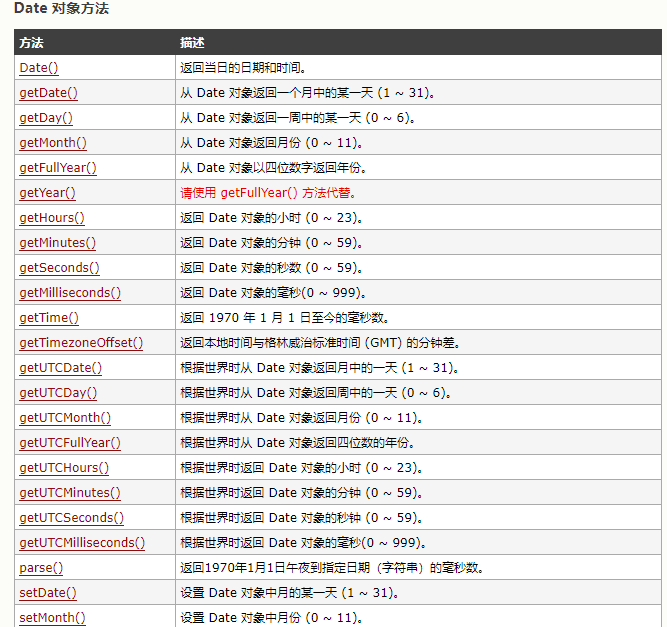Click description '根据世界时返回 Date 对象的毫秒(0 ~ 999)。'
Screen dimensions: 667x627
click(303, 543)
